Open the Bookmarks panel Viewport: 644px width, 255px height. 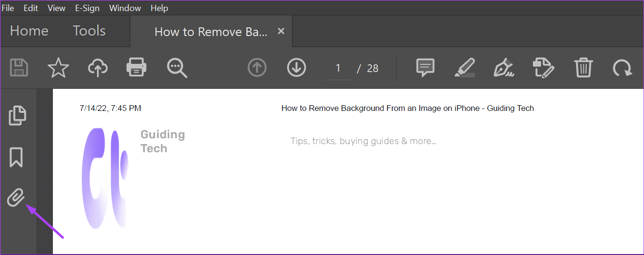point(16,157)
